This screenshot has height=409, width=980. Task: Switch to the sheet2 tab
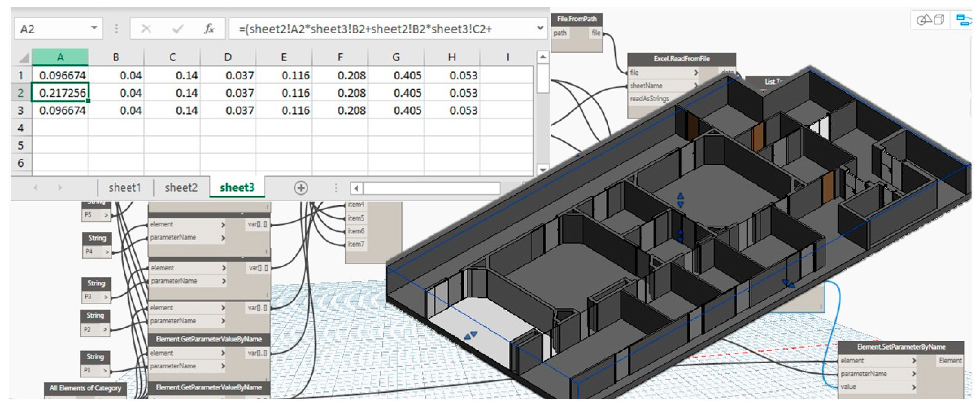[x=181, y=187]
